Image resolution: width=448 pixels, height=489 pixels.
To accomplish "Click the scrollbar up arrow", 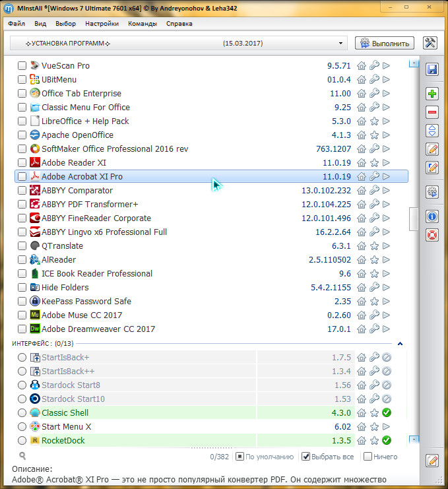I will (414, 63).
